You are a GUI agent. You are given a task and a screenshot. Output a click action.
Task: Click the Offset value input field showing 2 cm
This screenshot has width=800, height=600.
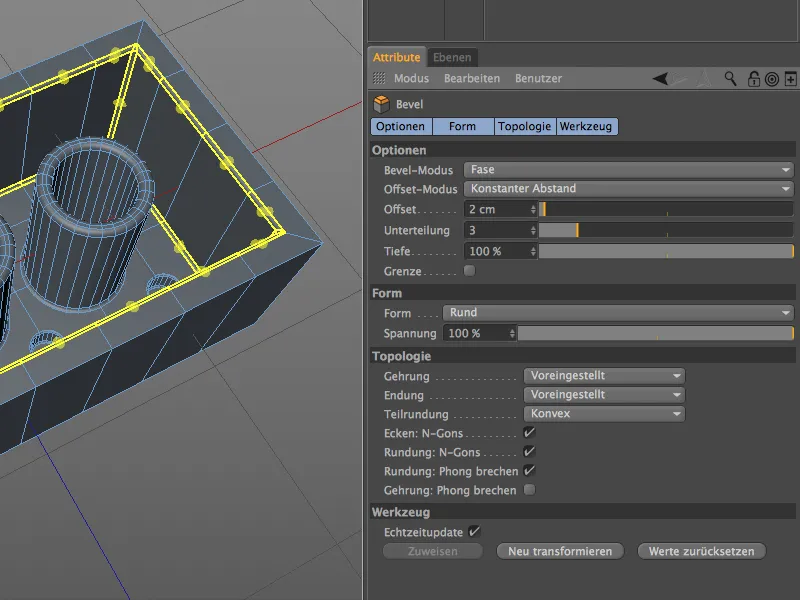click(490, 209)
